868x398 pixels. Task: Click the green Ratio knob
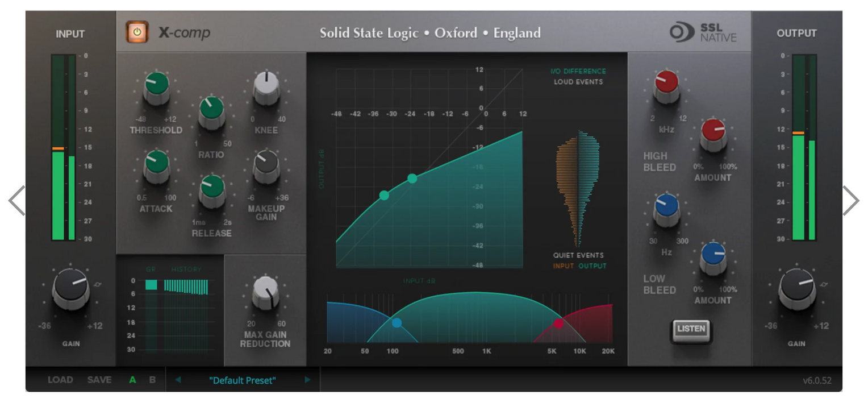pos(211,112)
